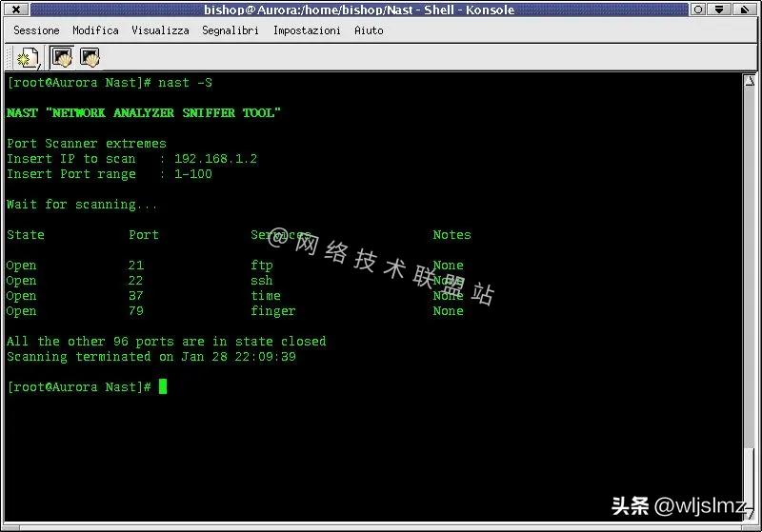This screenshot has width=762, height=532.
Task: Open the Visualizza menu
Action: [x=160, y=30]
